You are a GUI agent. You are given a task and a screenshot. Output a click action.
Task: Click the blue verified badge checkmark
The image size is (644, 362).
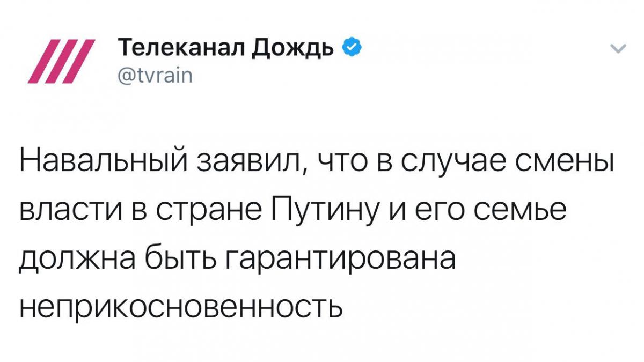[349, 49]
